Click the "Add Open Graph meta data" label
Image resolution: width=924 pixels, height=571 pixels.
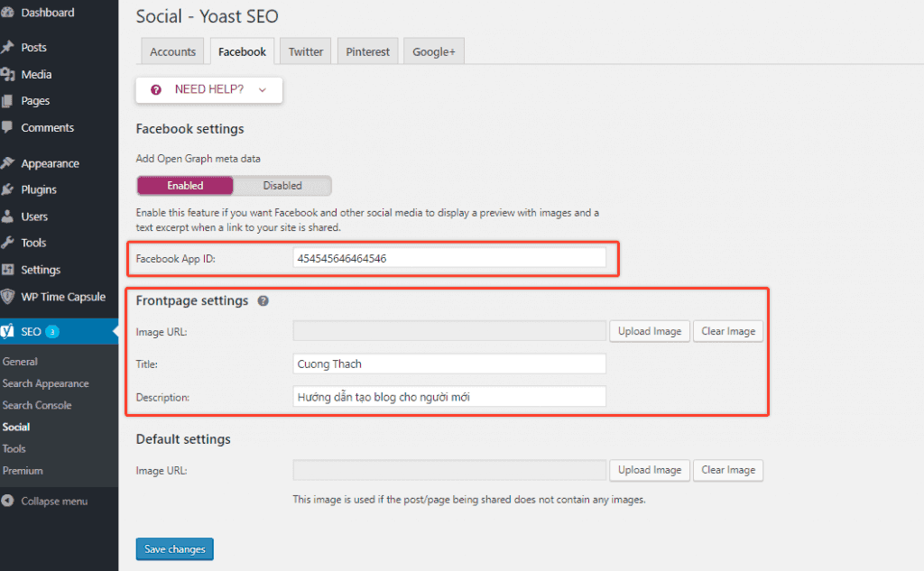coord(198,159)
